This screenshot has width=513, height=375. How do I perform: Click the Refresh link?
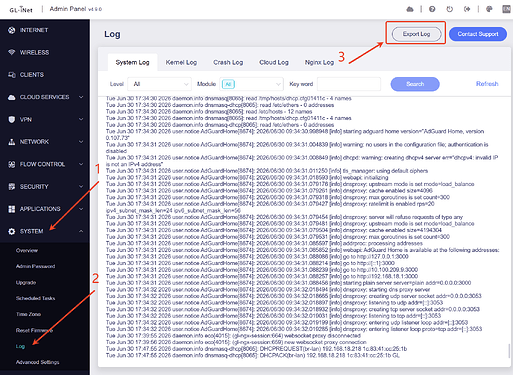(x=487, y=84)
